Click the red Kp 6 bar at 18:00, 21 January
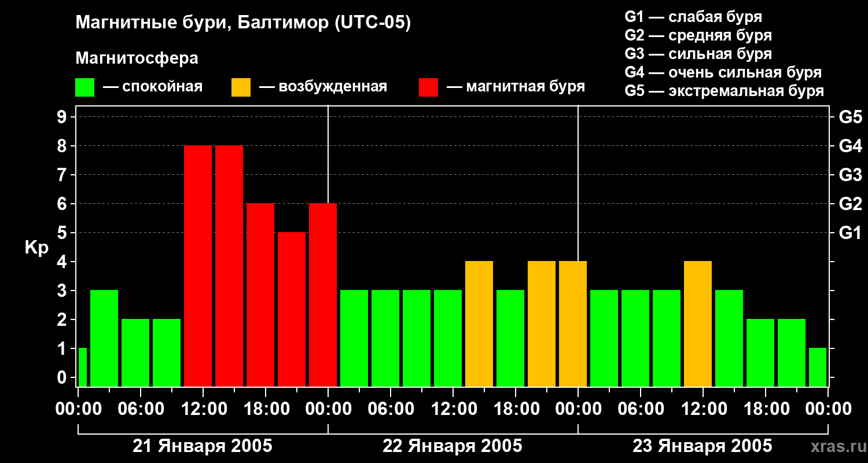Screen dimensions: 868x463 coord(260,295)
